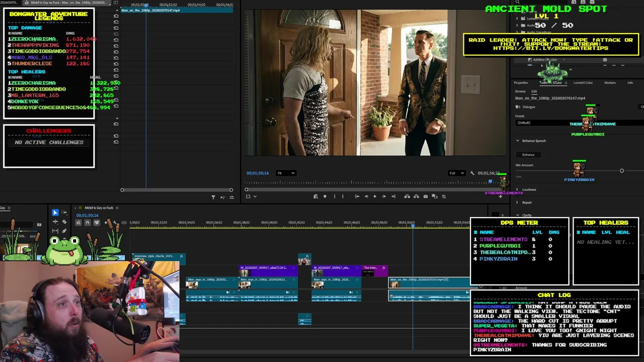The height and width of the screenshot is (362, 644).
Task: Click Project panel search field
Action: [17, 225]
